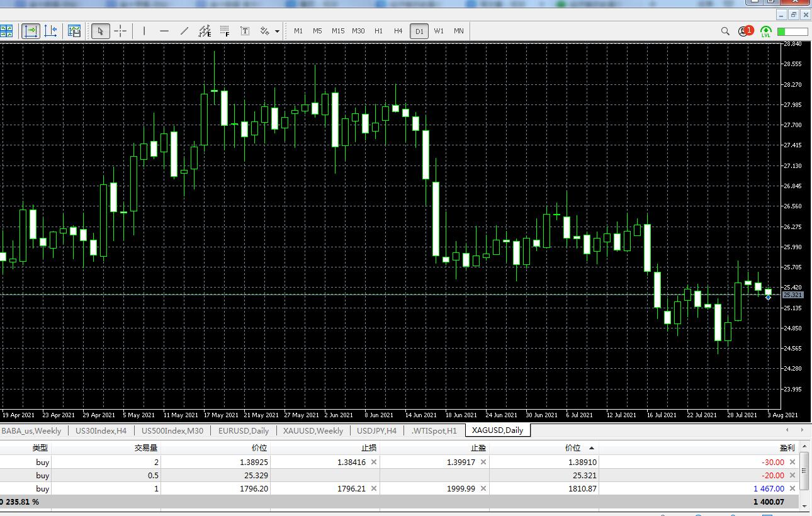
Task: Choose the vertical line drawing tool
Action: point(144,31)
